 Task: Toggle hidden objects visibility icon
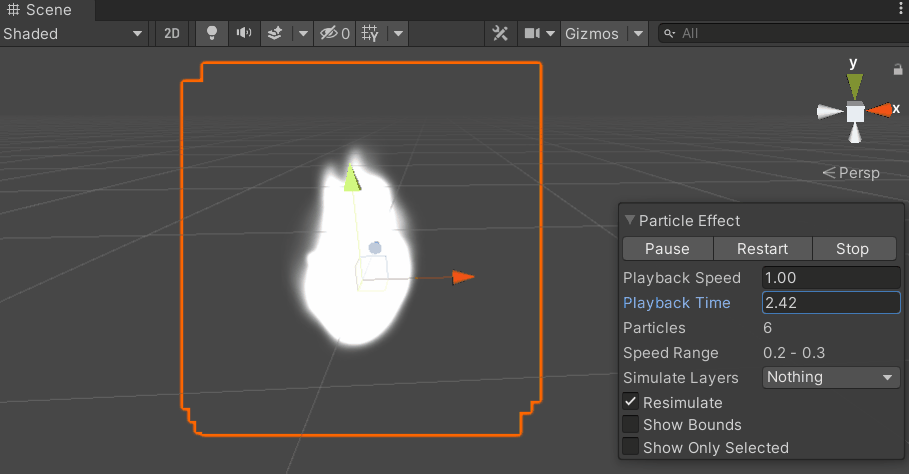tap(335, 34)
